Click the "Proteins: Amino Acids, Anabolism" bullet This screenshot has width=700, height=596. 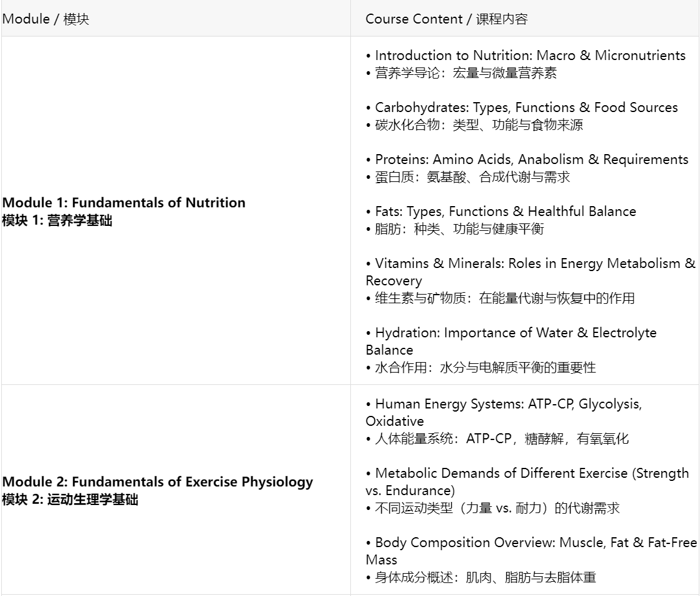(531, 160)
